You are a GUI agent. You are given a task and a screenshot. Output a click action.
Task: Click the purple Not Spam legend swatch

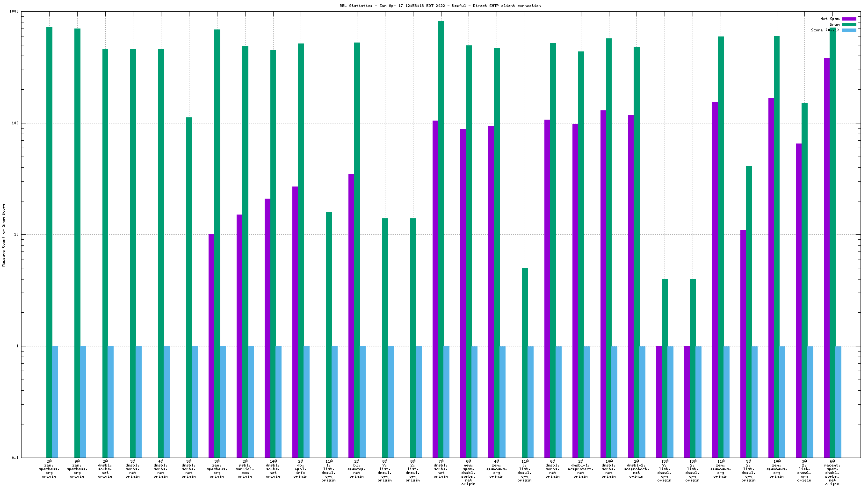[849, 19]
